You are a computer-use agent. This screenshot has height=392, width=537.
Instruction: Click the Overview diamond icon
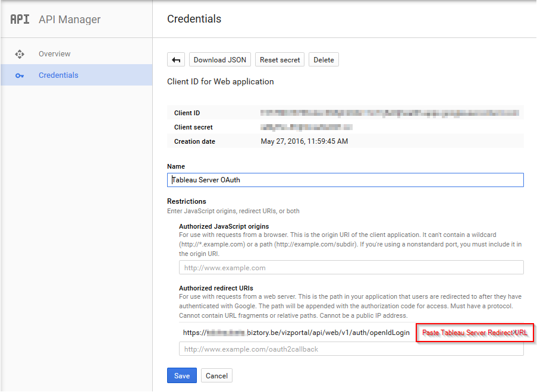[x=20, y=54]
